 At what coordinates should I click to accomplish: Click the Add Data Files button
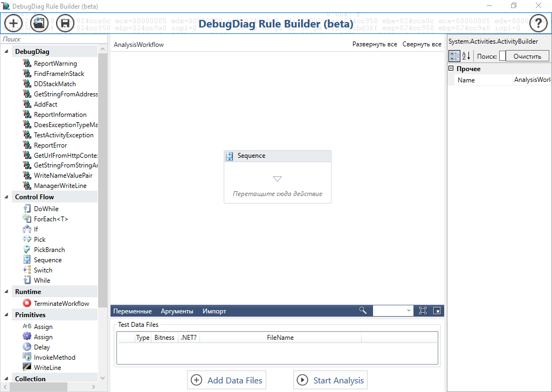[227, 380]
